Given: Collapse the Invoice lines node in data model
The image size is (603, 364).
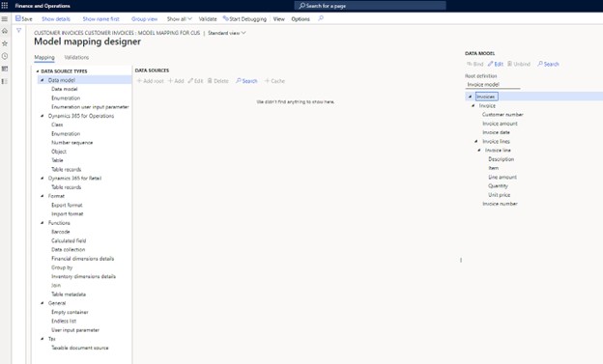Looking at the screenshot, I should pos(476,142).
